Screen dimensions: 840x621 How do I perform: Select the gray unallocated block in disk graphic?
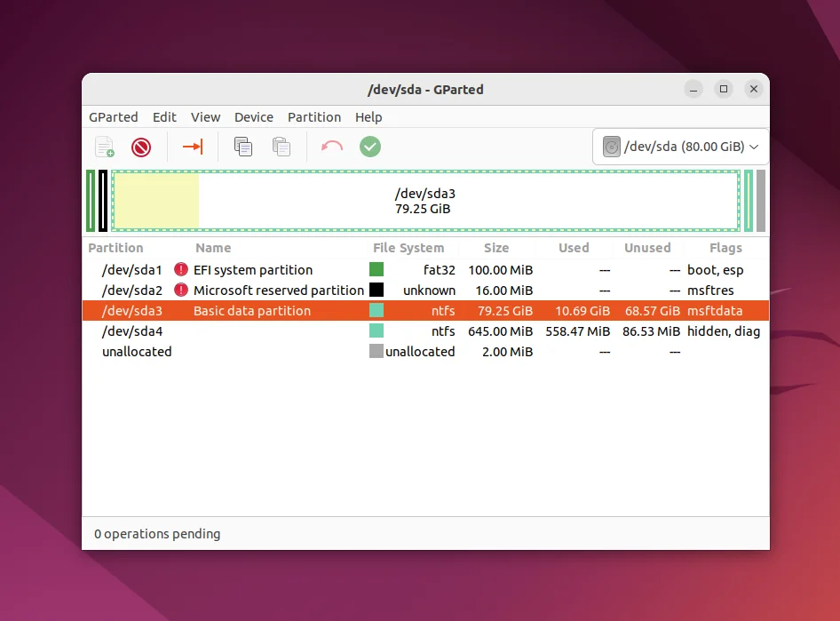click(761, 201)
